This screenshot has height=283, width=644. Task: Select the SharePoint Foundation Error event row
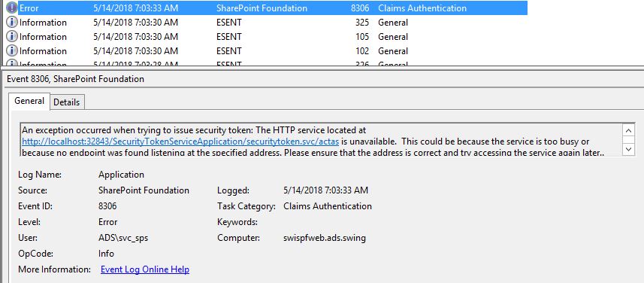tap(265, 8)
